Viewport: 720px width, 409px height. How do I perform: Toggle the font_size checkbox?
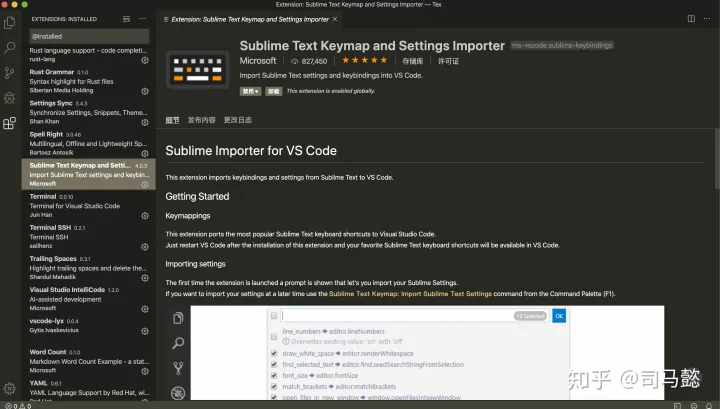[x=274, y=375]
